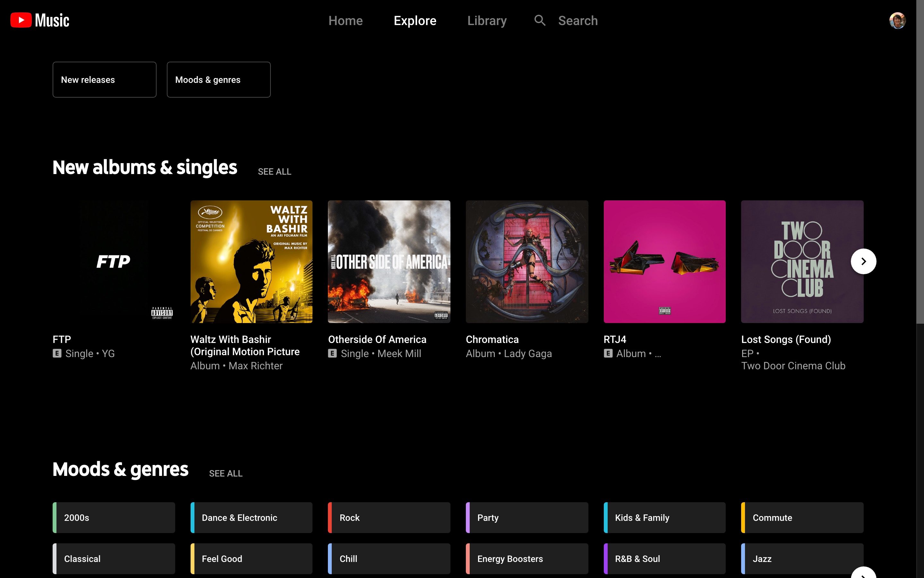The image size is (924, 578).
Task: Open RTJ4 album cover
Action: (664, 261)
